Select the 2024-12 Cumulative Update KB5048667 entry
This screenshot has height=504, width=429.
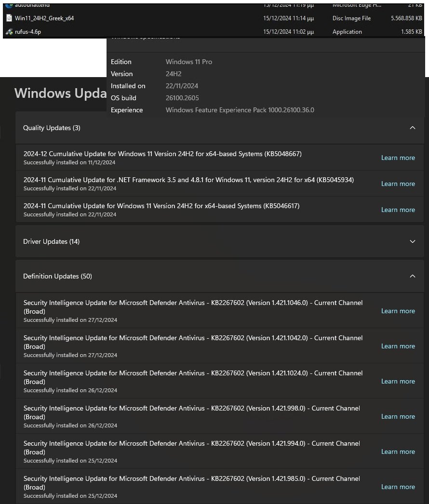click(x=220, y=158)
